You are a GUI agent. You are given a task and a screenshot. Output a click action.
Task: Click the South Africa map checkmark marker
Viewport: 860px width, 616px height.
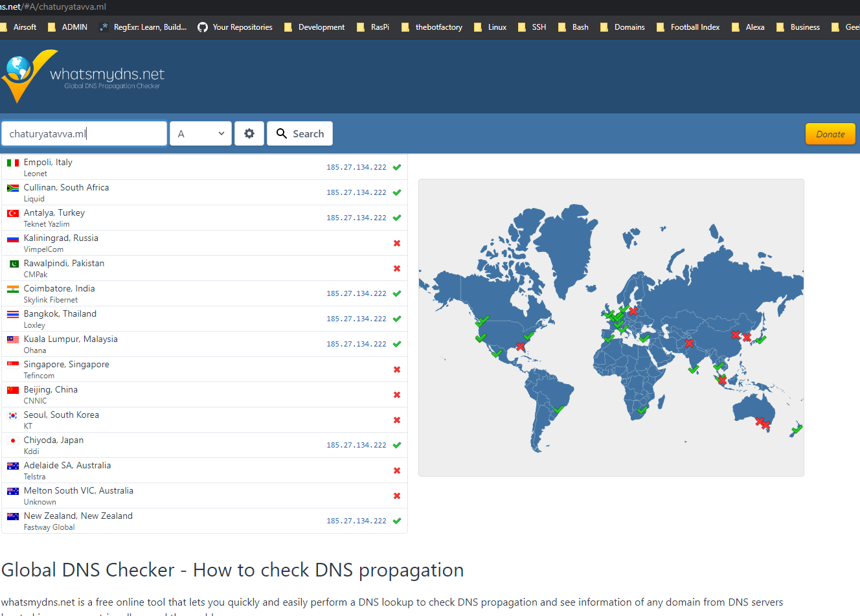[642, 409]
